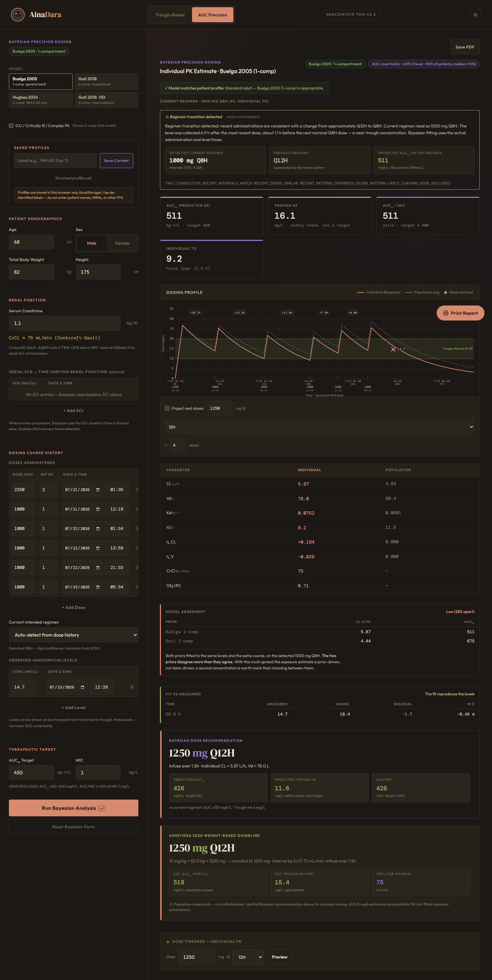Click the AUC uncertainty badge
This screenshot has width=492, height=980.
pos(423,64)
